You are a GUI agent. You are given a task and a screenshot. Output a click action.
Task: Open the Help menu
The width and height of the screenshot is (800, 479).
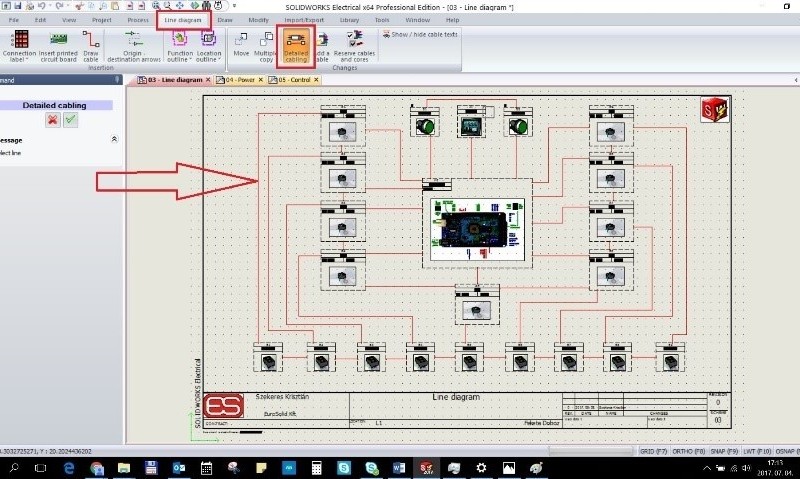(x=452, y=20)
